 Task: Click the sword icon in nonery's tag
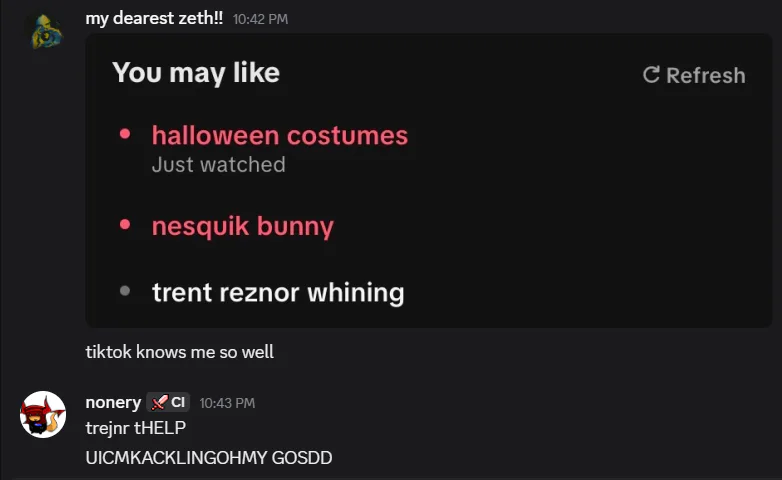point(160,402)
